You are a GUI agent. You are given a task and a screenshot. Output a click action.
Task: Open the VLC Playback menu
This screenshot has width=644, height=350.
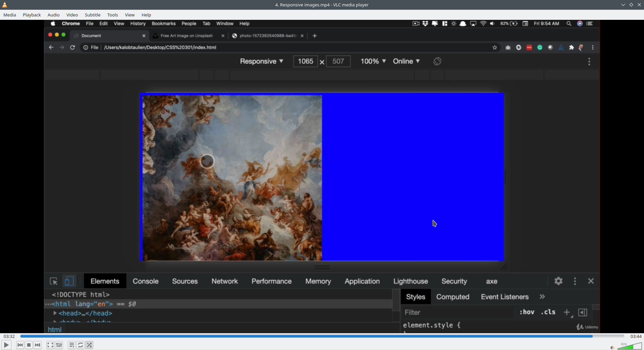pos(32,15)
